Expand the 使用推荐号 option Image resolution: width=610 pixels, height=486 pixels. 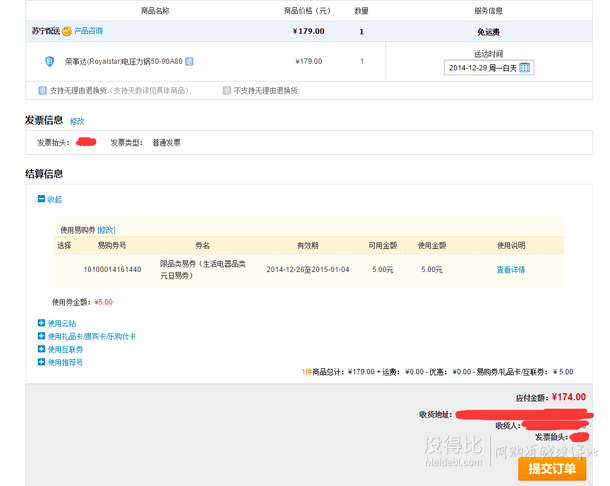(x=41, y=363)
